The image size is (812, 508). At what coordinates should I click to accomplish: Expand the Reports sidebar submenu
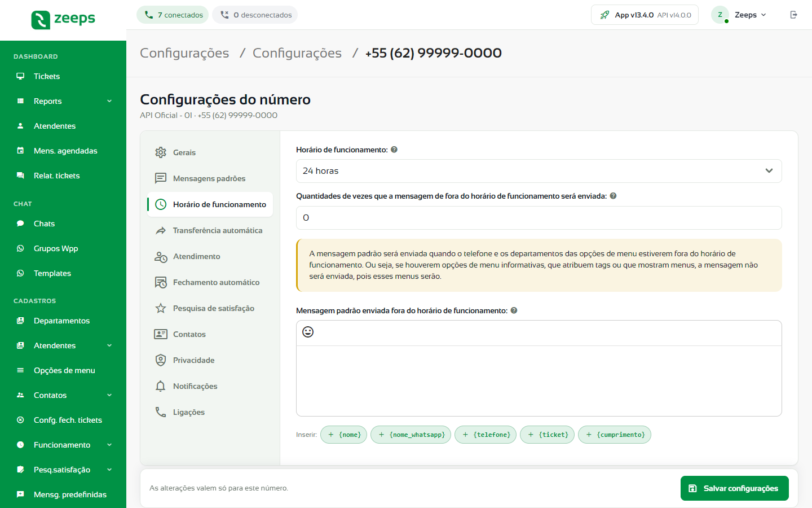coord(109,101)
